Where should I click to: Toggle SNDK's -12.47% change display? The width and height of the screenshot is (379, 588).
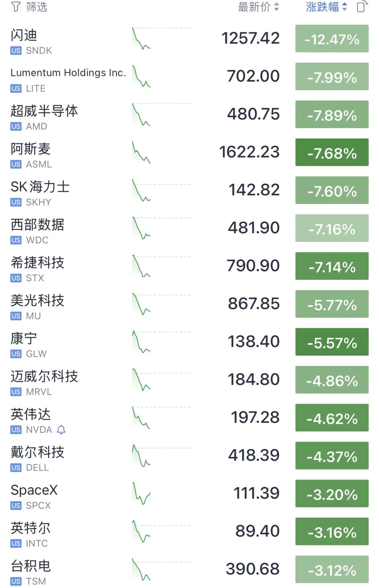tap(332, 39)
